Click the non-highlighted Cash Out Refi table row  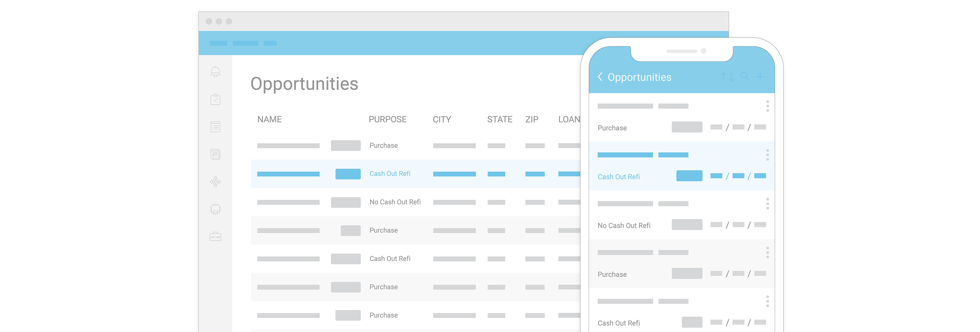[x=416, y=258]
